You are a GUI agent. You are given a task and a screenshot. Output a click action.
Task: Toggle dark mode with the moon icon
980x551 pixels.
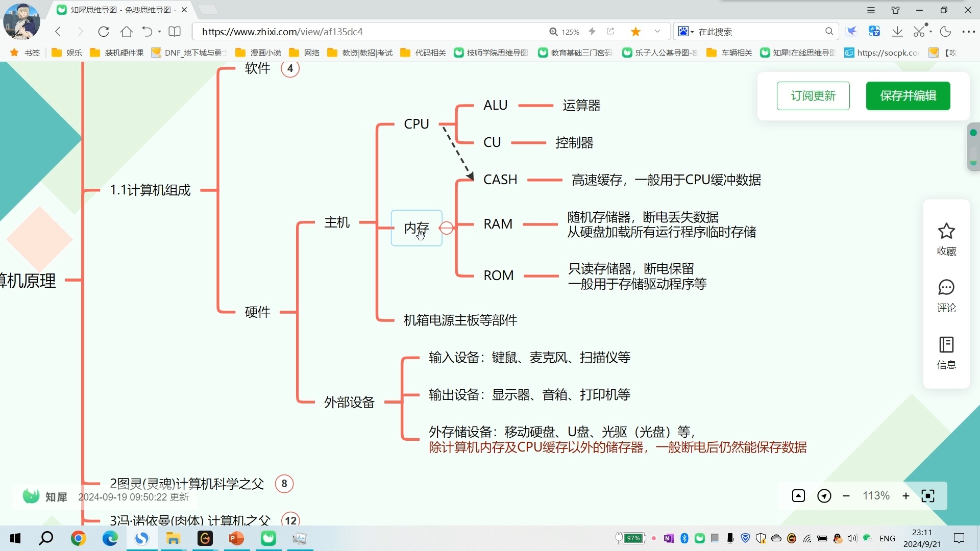click(x=946, y=31)
